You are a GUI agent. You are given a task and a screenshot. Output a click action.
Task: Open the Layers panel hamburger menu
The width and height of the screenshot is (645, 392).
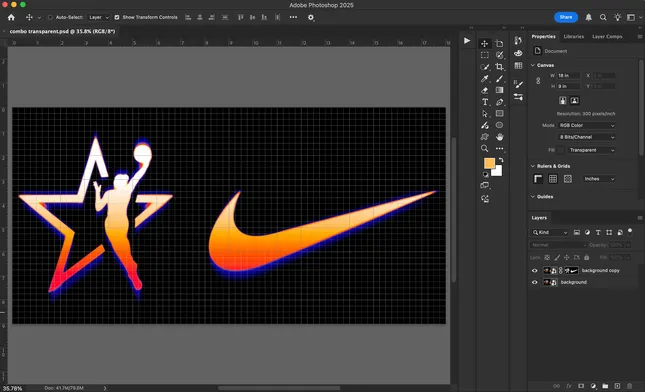[x=640, y=218]
